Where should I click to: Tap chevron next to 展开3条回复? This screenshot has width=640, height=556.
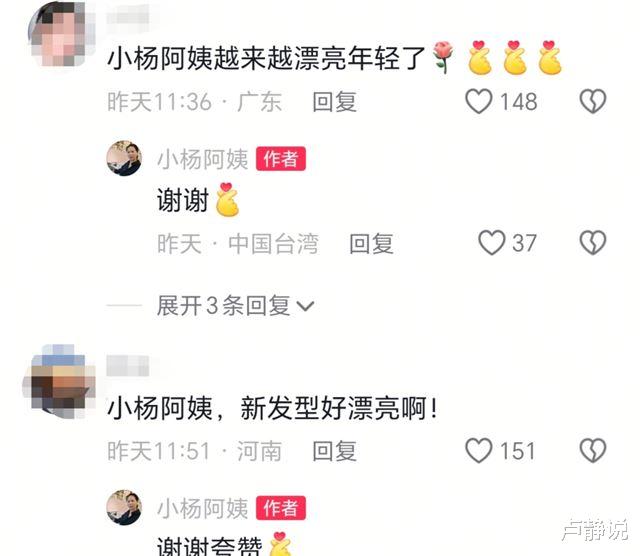coord(305,306)
